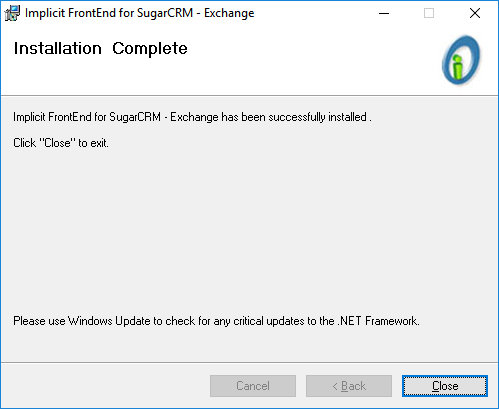
Task: Click the Implicit logo in the banner
Action: coord(461,60)
